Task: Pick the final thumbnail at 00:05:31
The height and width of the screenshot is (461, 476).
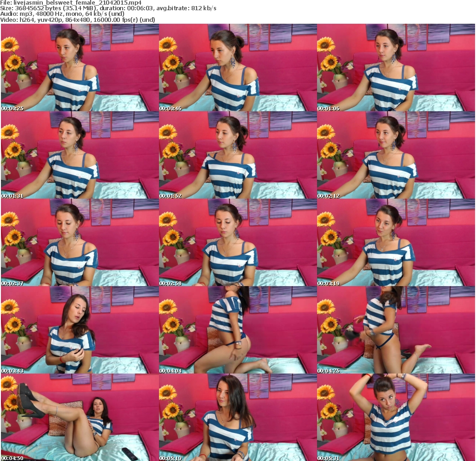Action: (x=396, y=417)
